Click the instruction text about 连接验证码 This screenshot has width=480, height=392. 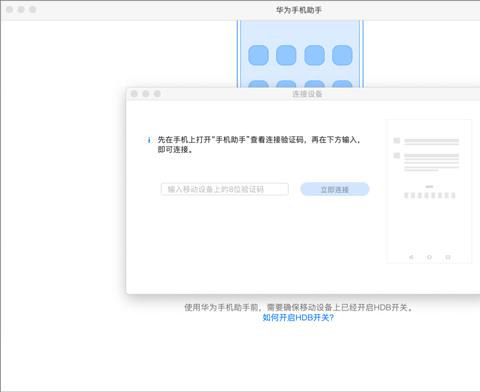pyautogui.click(x=259, y=144)
